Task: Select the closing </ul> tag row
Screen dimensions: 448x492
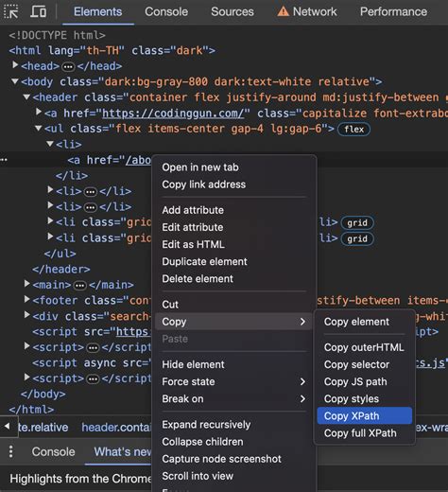Action: tap(60, 254)
